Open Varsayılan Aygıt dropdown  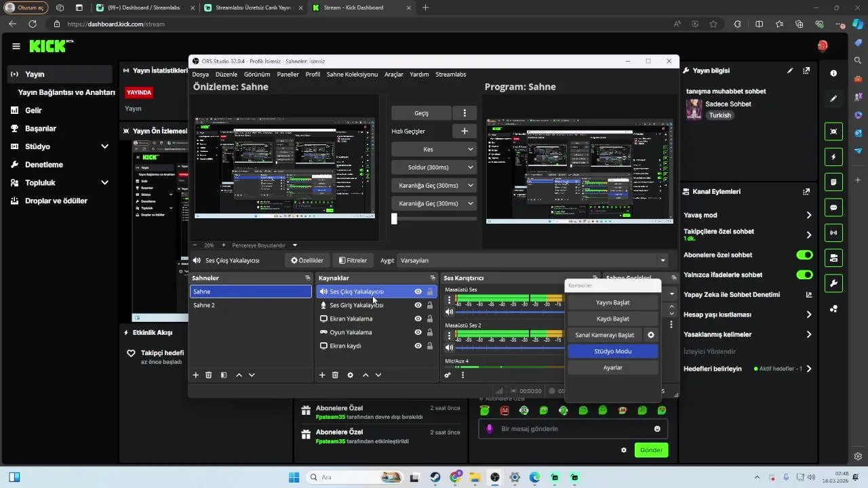tap(533, 260)
